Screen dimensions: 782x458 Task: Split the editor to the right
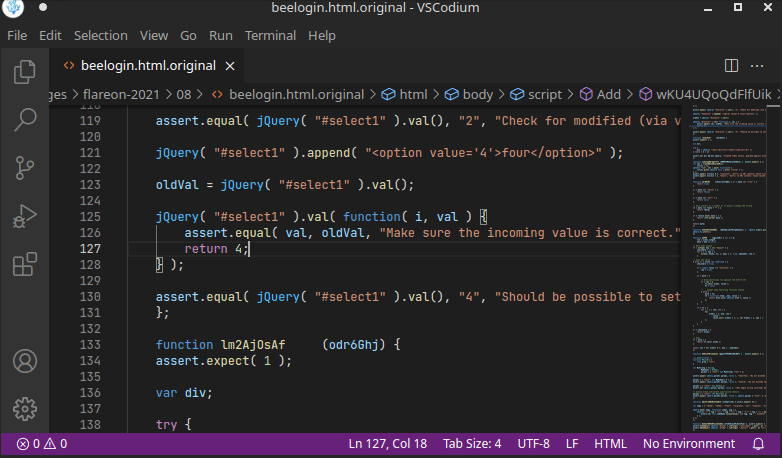tap(731, 66)
